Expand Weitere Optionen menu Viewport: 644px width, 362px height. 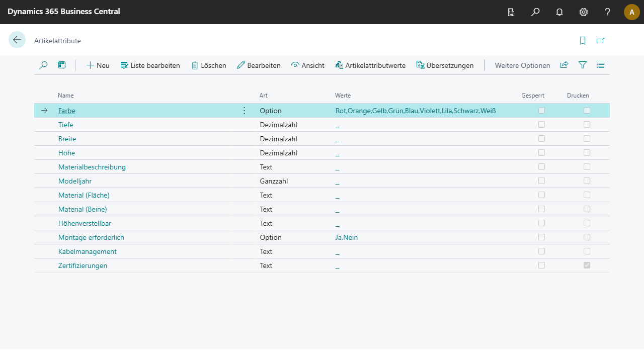(x=522, y=65)
